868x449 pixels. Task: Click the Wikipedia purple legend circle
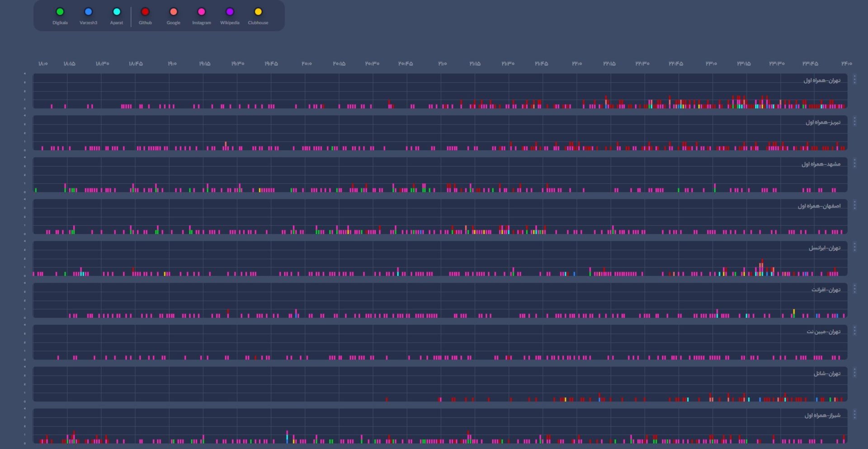[230, 12]
